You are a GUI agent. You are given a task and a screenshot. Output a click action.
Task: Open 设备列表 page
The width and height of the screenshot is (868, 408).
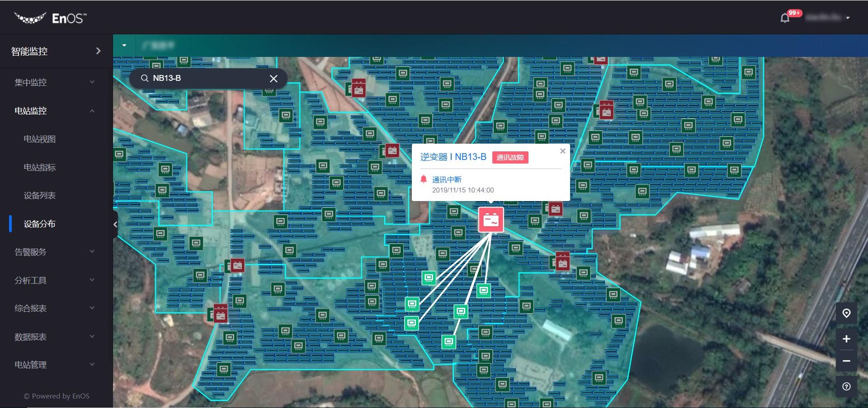pos(40,196)
